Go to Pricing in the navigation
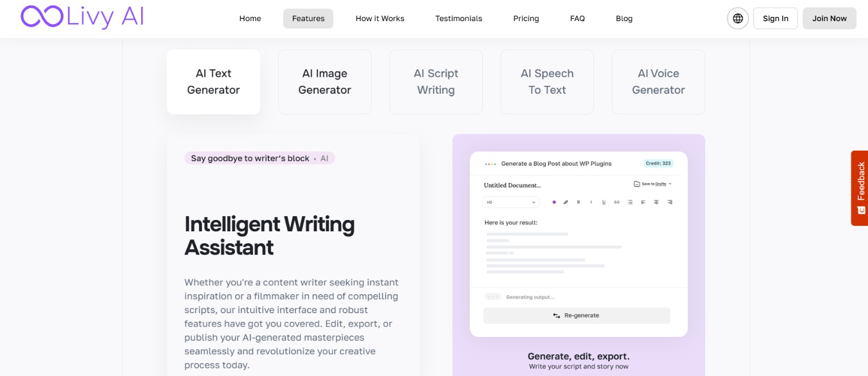The height and width of the screenshot is (376, 868). [x=526, y=18]
